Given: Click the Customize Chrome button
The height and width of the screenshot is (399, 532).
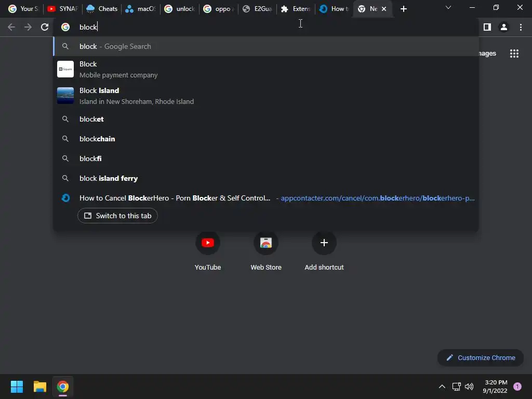Looking at the screenshot, I should (x=481, y=357).
